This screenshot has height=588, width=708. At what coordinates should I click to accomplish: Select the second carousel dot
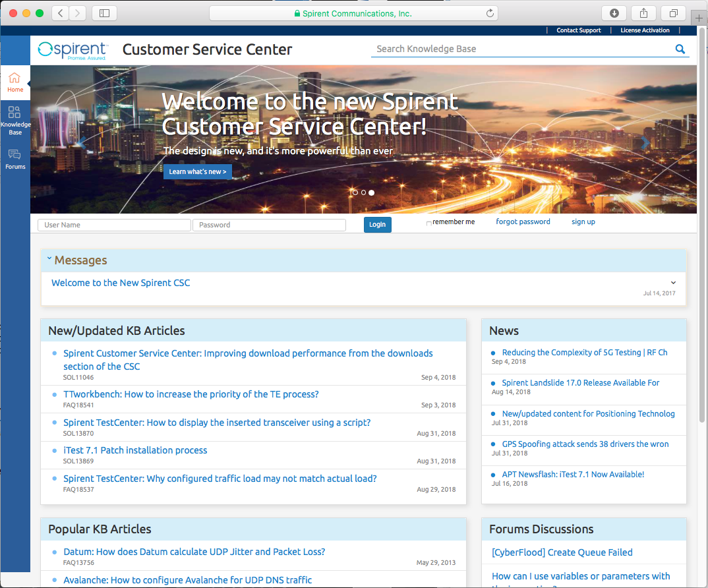click(x=363, y=192)
